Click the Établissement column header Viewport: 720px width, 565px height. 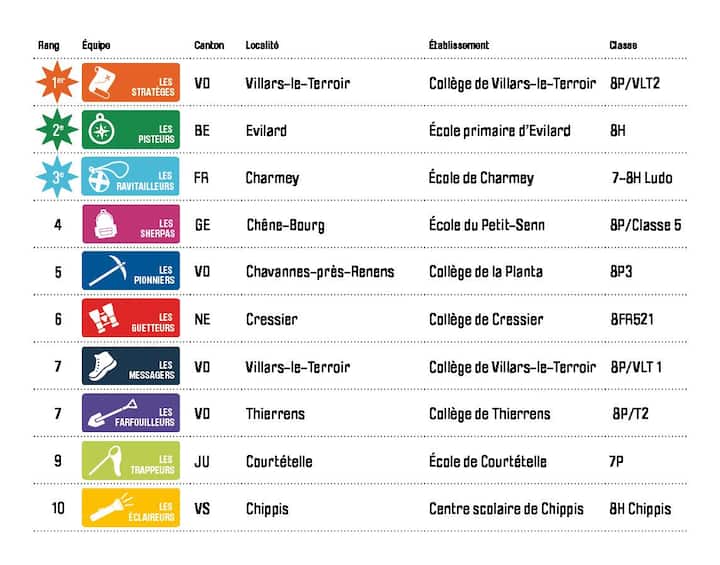point(459,46)
